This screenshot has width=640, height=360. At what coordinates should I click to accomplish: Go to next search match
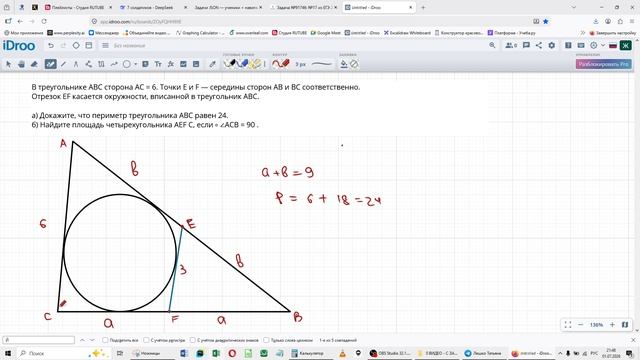click(92, 340)
